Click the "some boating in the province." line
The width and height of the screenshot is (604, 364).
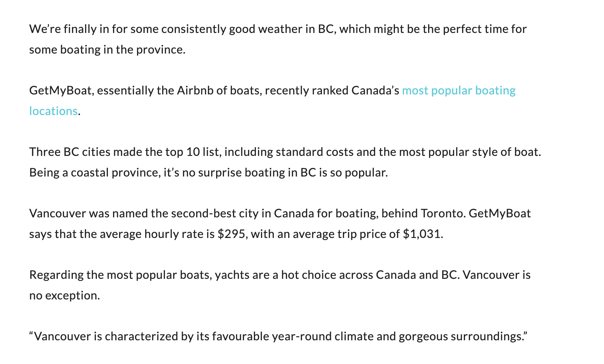pyautogui.click(x=107, y=50)
